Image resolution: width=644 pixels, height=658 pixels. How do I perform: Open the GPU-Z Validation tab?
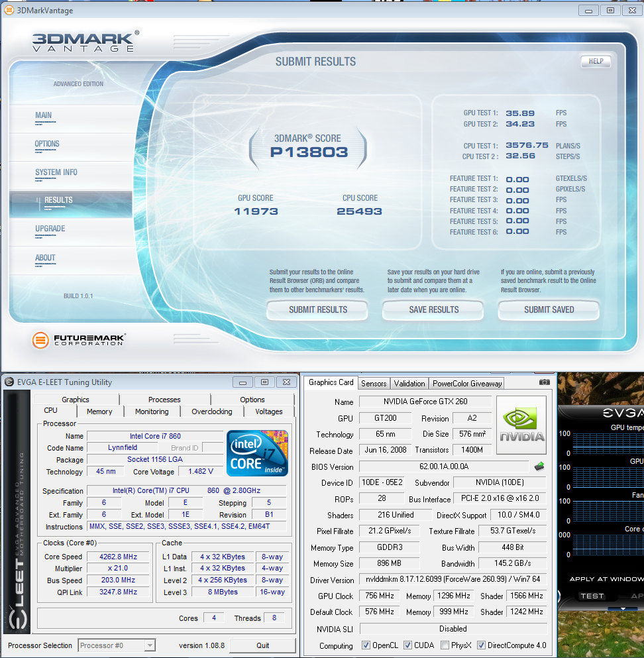click(409, 384)
